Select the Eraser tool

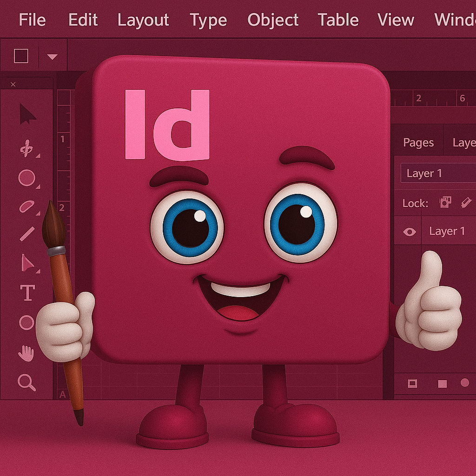click(x=26, y=206)
